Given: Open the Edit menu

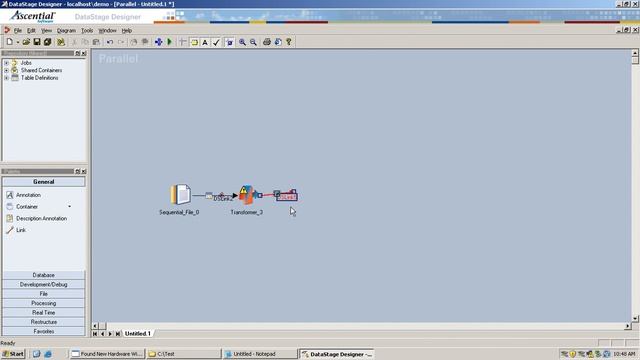Looking at the screenshot, I should point(31,31).
